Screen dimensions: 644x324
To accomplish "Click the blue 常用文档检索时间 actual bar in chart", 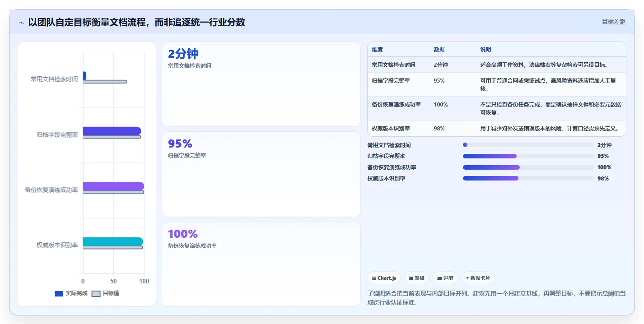I will click(84, 76).
